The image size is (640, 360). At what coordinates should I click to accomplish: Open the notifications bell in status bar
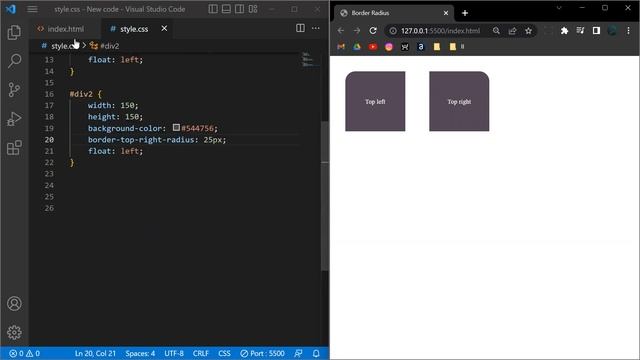[x=316, y=353]
